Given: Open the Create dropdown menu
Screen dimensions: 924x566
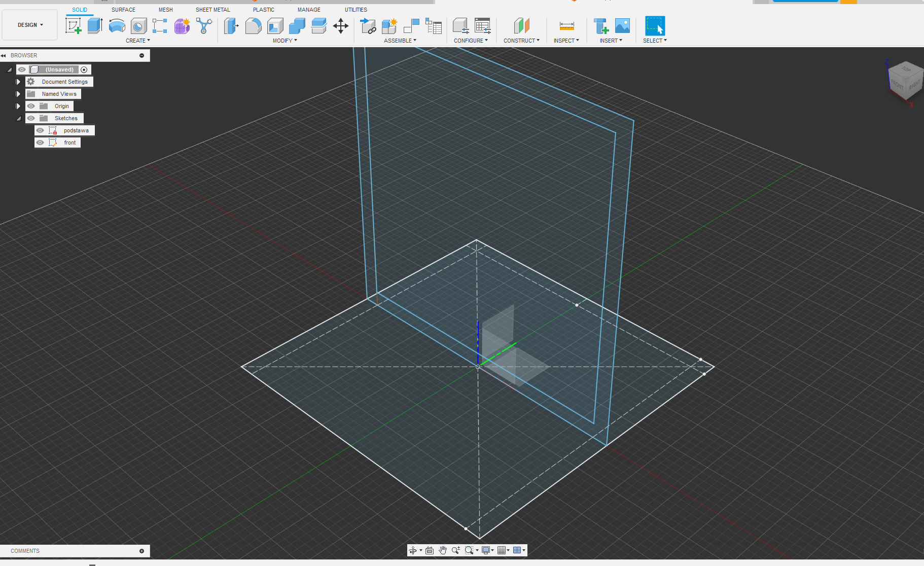Looking at the screenshot, I should (138, 41).
